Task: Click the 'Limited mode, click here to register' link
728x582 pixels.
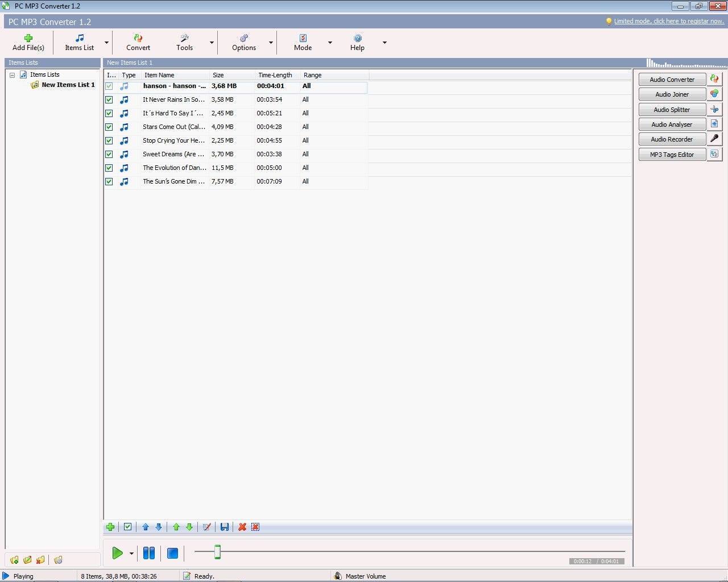Action: [x=669, y=21]
